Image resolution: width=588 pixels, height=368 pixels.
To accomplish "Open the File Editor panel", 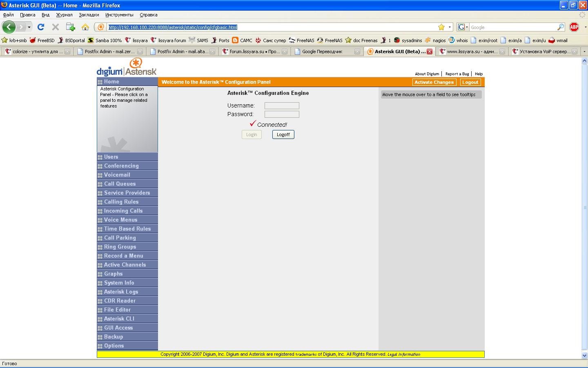I will [127, 310].
